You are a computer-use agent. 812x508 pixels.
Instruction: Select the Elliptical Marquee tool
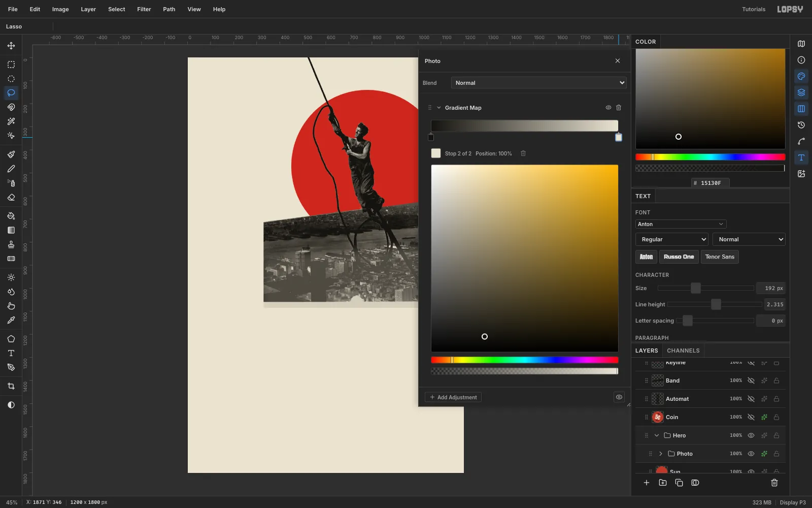[11, 79]
